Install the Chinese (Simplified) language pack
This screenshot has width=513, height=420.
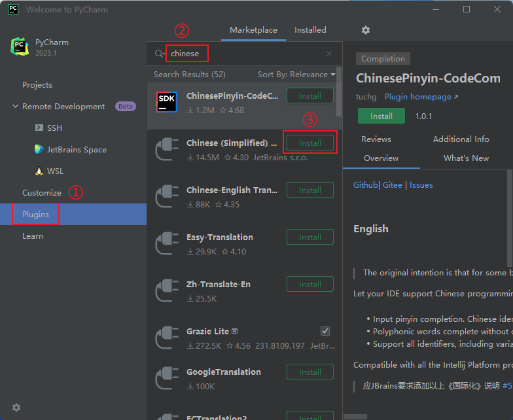click(x=310, y=143)
